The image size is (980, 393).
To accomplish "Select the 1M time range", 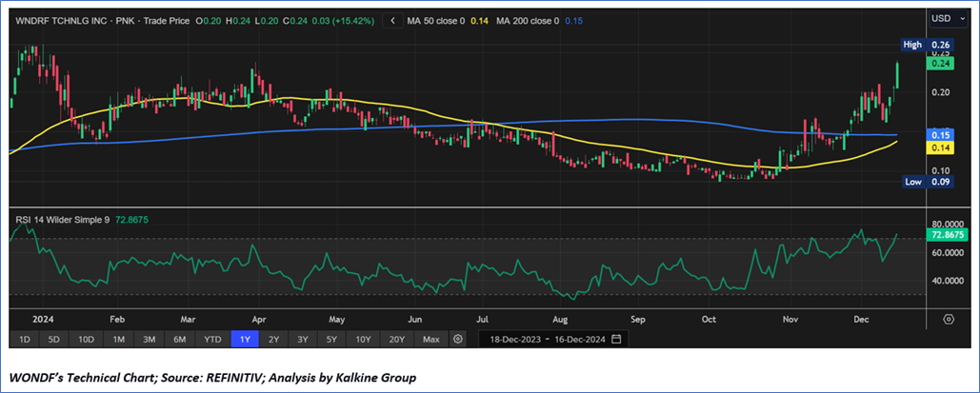I will pyautogui.click(x=119, y=339).
